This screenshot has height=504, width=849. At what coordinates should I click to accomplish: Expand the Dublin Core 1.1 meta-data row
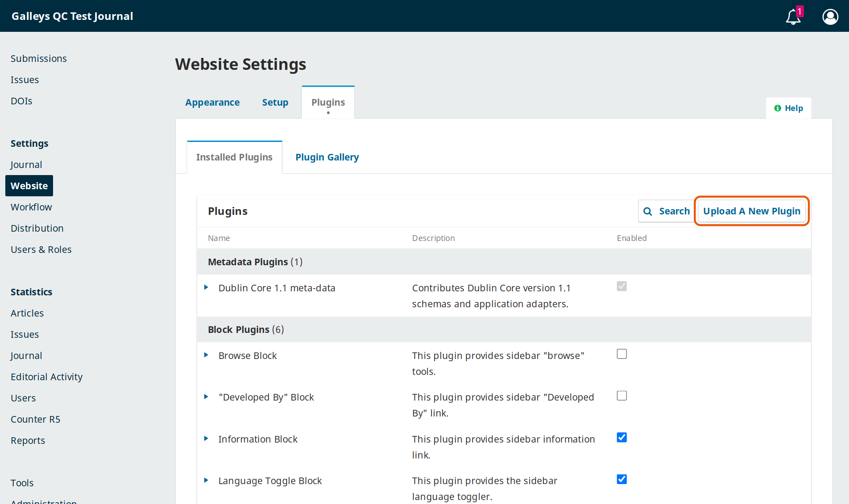pyautogui.click(x=206, y=287)
